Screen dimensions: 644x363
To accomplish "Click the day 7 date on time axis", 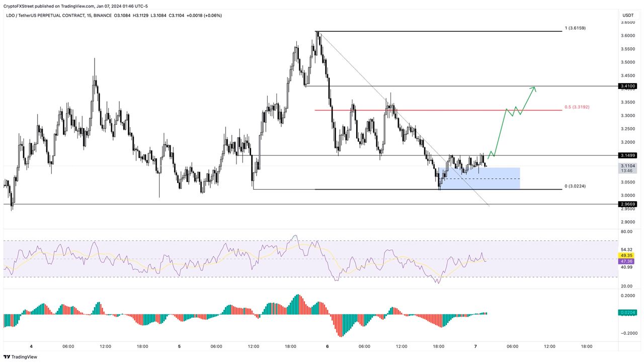I will pos(475,346).
